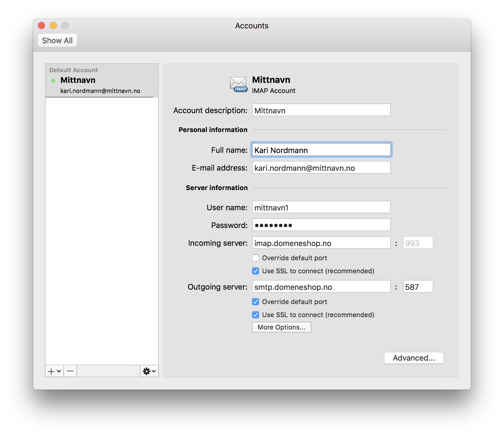Click the Password field

tap(321, 225)
